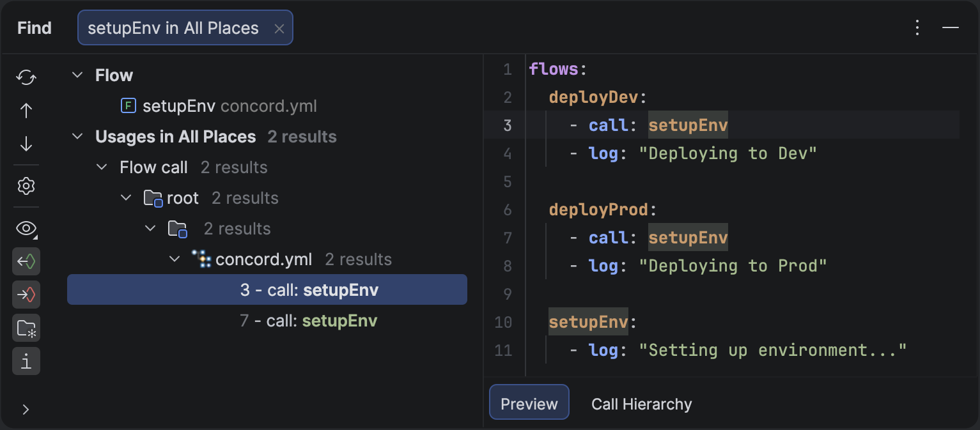Close the setupEnv in All Places tab
Image resolution: width=980 pixels, height=430 pixels.
(x=279, y=29)
